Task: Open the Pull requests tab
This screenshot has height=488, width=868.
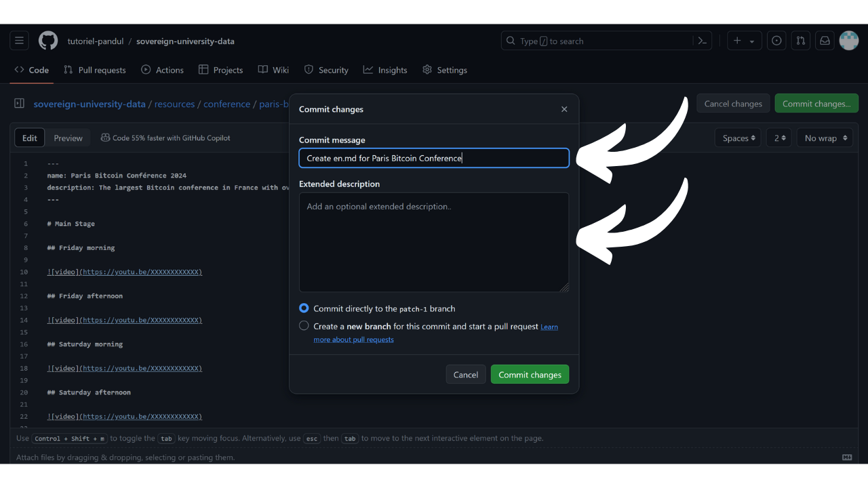Action: point(95,70)
